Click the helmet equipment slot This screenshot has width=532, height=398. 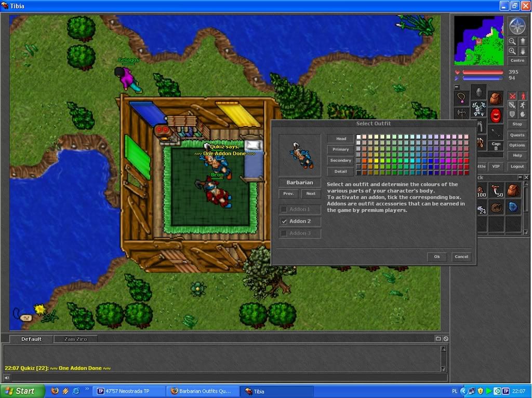click(x=478, y=92)
